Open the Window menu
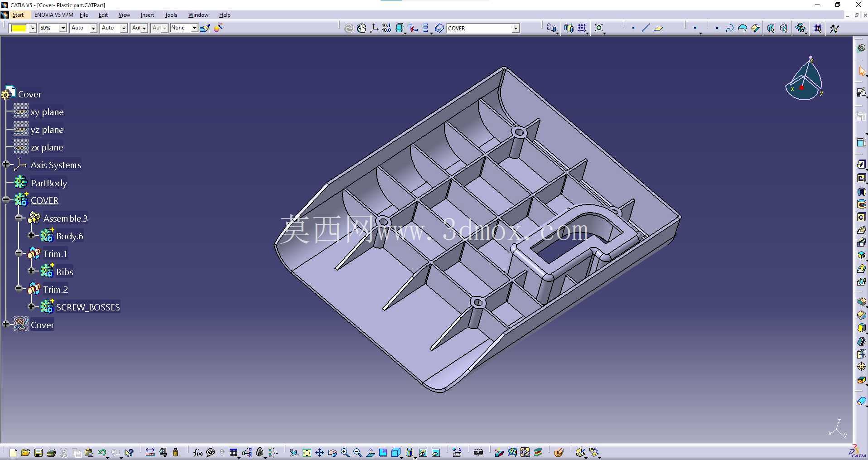The image size is (868, 460). coord(198,15)
